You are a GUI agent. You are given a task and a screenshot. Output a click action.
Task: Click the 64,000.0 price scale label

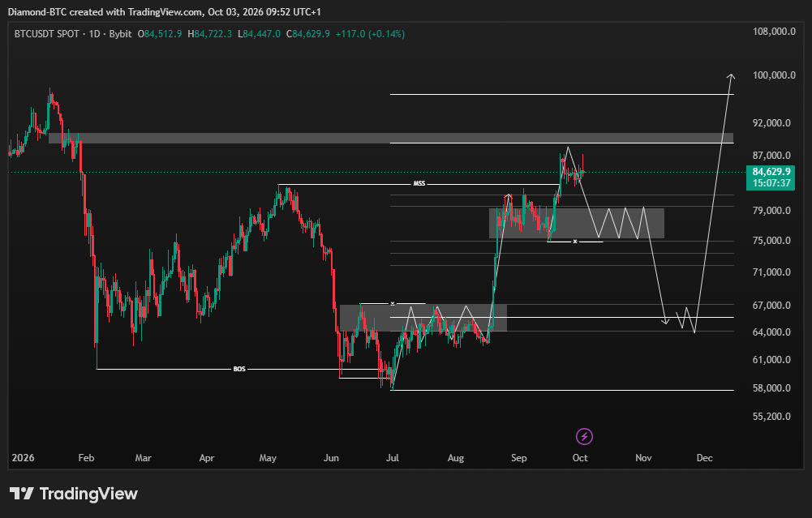point(771,332)
